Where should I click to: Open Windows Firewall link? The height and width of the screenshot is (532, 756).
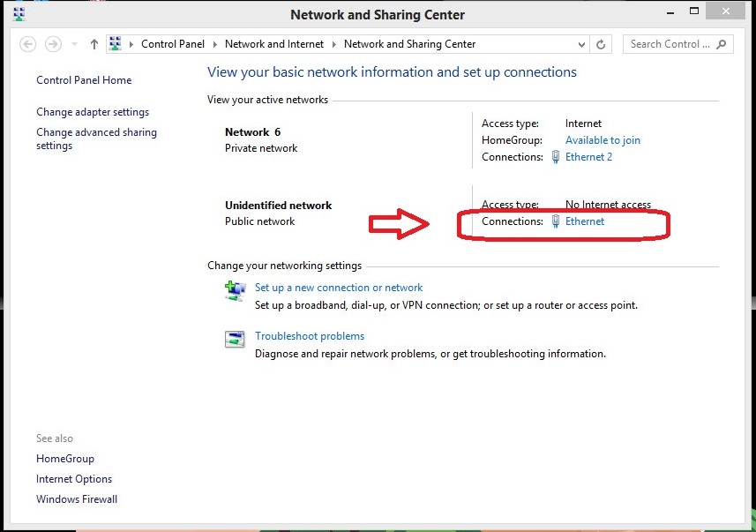coord(77,499)
